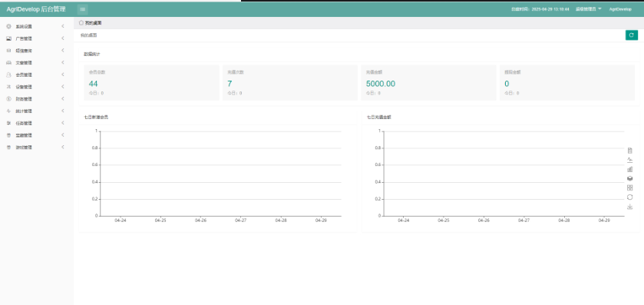Switch chart to line type icon
The height and width of the screenshot is (305, 644).
pos(630,160)
